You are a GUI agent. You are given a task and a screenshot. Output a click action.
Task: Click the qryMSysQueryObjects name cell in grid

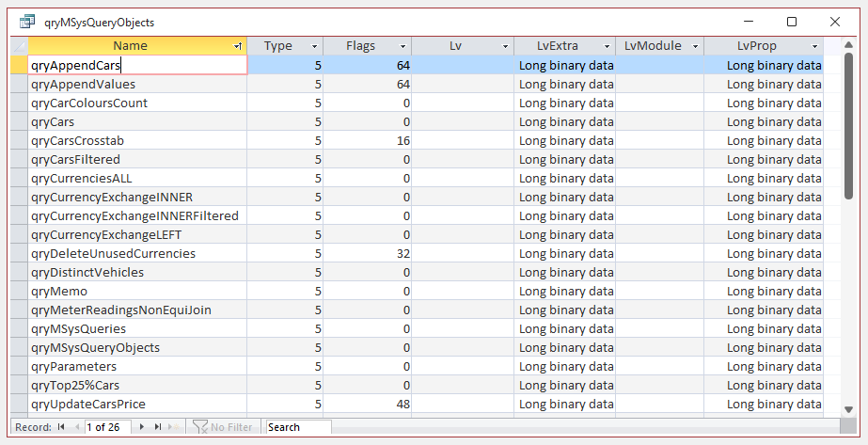[137, 347]
